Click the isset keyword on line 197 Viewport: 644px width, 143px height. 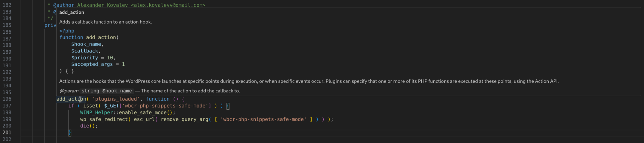(90, 106)
